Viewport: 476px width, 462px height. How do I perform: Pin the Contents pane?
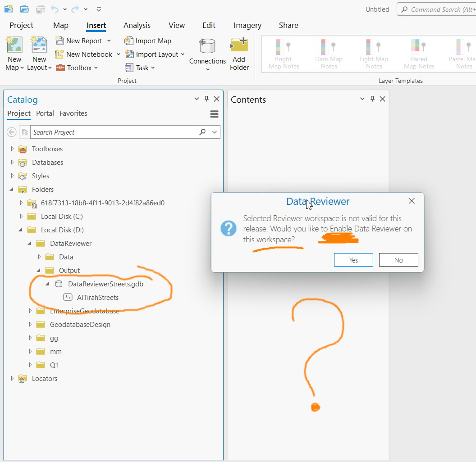coord(372,99)
